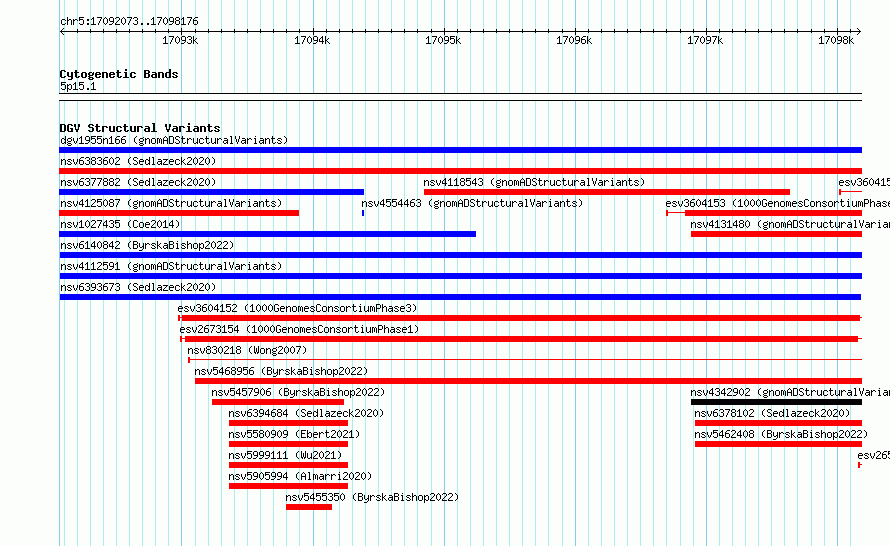Click the 17097k ruler position label

(x=705, y=40)
